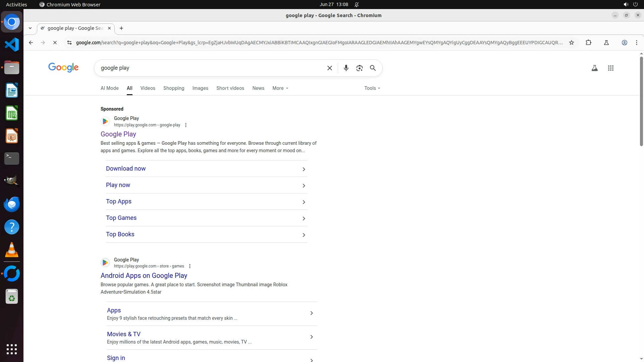Open the Tools dropdown
The width and height of the screenshot is (644, 362).
pos(372,88)
